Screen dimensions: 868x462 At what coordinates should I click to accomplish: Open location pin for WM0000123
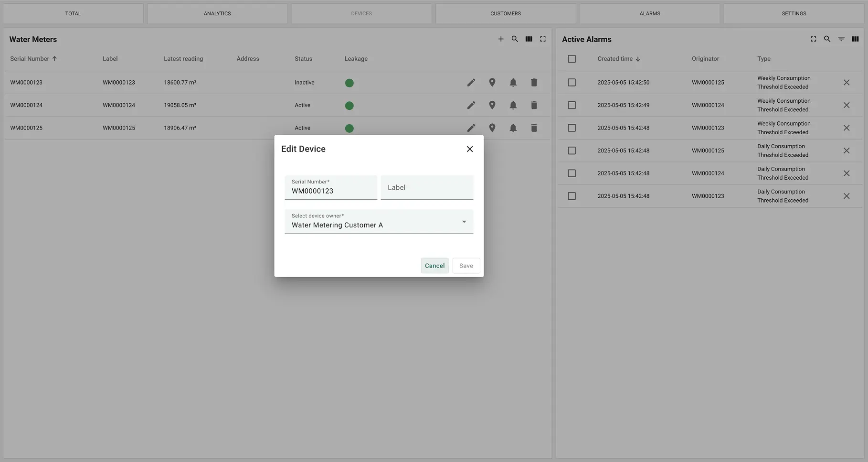(x=492, y=83)
